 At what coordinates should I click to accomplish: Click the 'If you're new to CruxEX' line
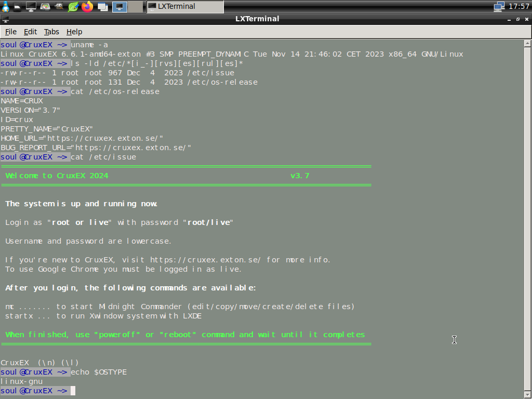tap(168, 260)
